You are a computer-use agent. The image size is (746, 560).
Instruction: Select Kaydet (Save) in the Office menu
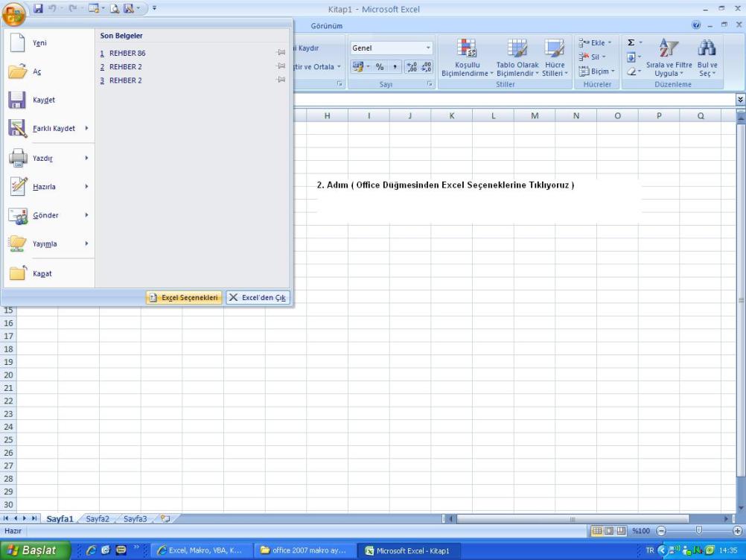coord(49,100)
